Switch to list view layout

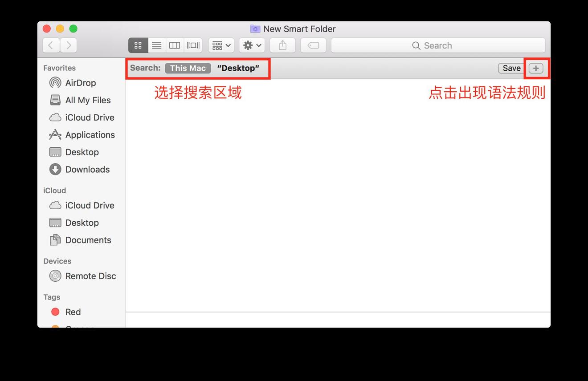point(156,45)
